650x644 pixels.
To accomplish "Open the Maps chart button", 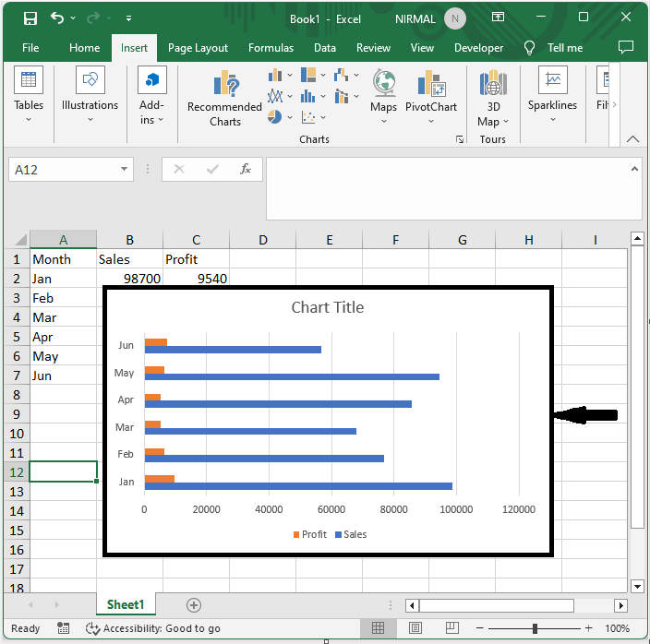I will pos(384,97).
